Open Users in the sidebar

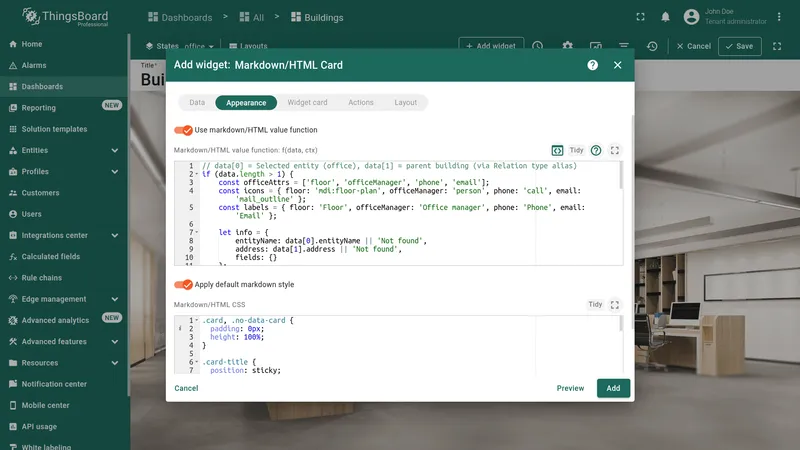(64, 214)
